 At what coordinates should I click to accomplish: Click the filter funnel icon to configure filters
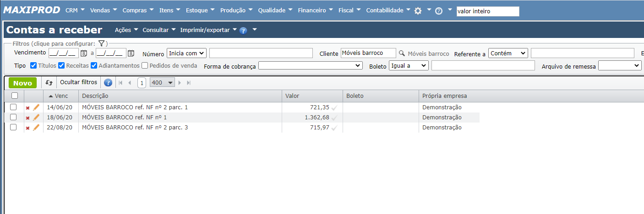coord(102,43)
